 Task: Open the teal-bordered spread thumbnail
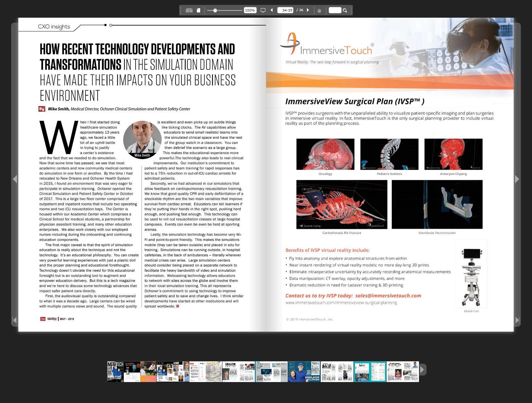[x=370, y=372]
